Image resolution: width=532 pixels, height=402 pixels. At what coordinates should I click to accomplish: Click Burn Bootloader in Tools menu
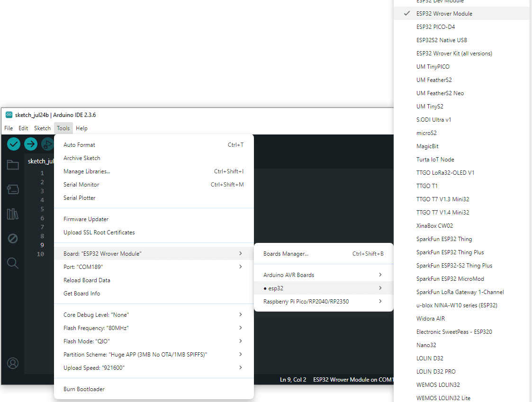(84, 389)
